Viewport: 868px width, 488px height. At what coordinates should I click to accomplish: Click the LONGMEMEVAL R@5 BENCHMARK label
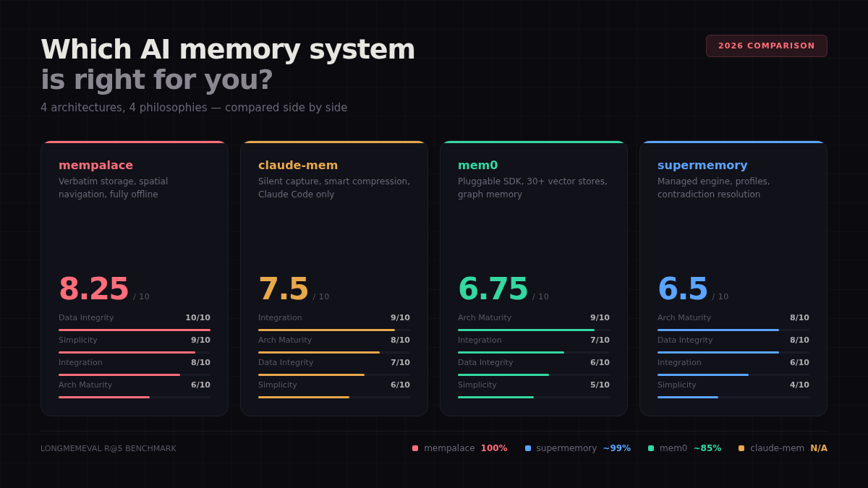click(x=109, y=448)
